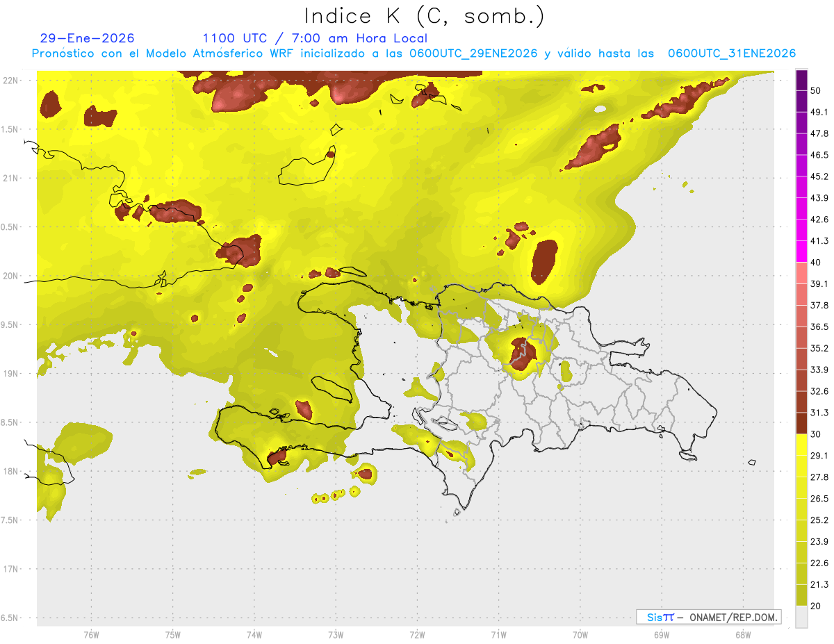This screenshot has height=644, width=834.
Task: Click the 21N latitude label
Action: (x=10, y=178)
